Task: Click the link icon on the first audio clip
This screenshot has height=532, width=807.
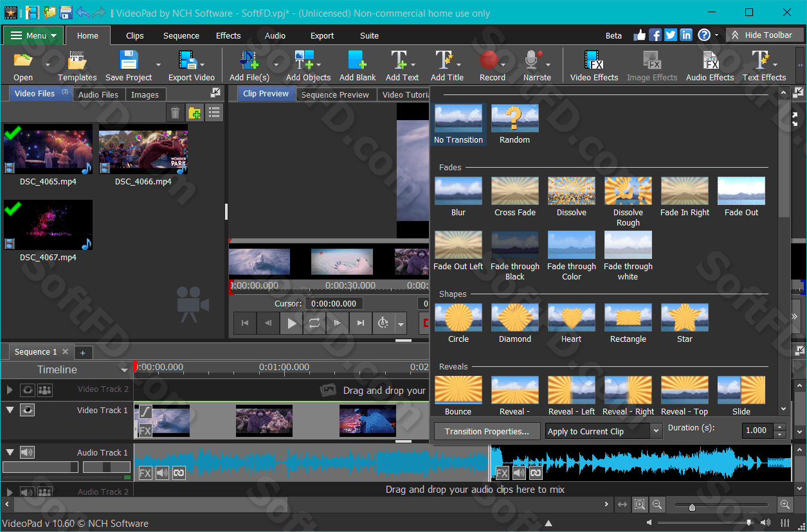Action: tap(179, 473)
